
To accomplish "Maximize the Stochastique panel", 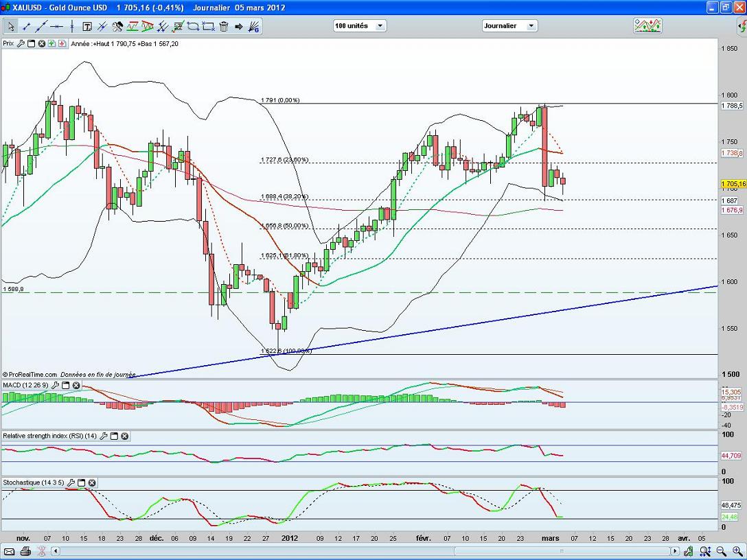I will point(81,482).
